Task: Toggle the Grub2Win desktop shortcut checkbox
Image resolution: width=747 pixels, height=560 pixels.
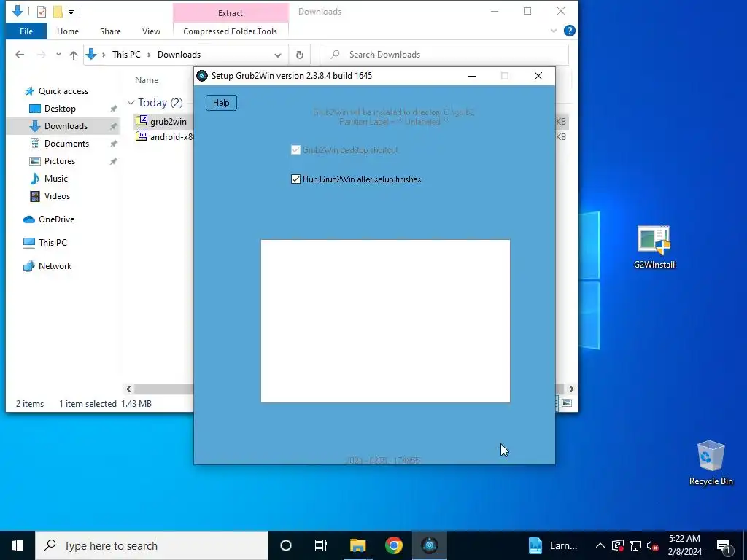Action: (x=296, y=150)
